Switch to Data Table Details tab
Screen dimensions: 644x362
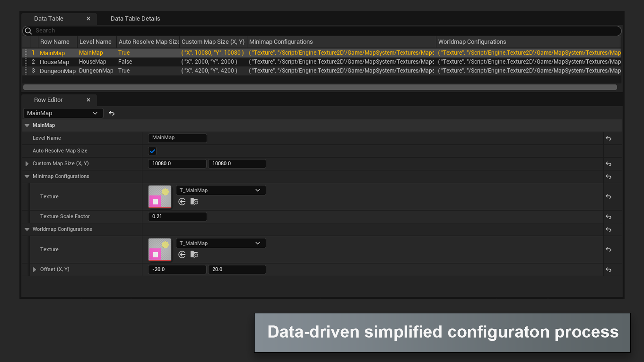click(135, 19)
